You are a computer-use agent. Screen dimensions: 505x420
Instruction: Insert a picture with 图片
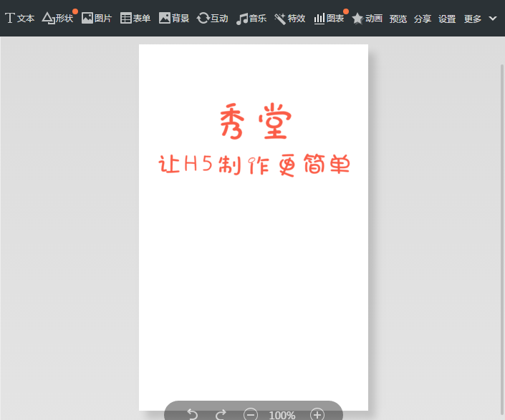pos(97,19)
